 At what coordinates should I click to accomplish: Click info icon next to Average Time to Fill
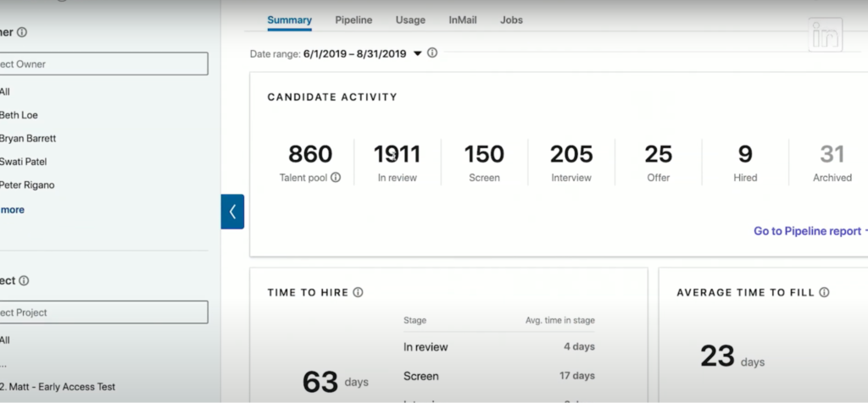coord(824,292)
